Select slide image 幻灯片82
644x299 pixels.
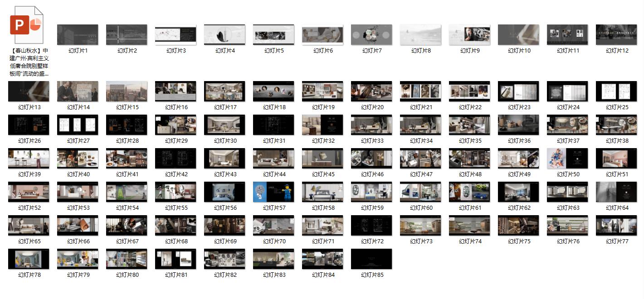[x=224, y=259]
